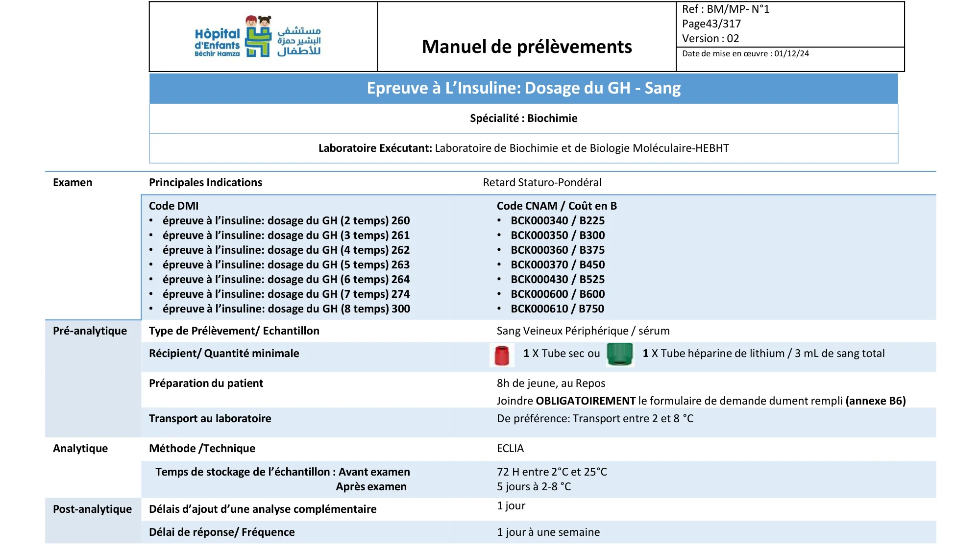Click the Pré-analytique section label
The width and height of the screenshot is (980, 551).
pos(90,331)
